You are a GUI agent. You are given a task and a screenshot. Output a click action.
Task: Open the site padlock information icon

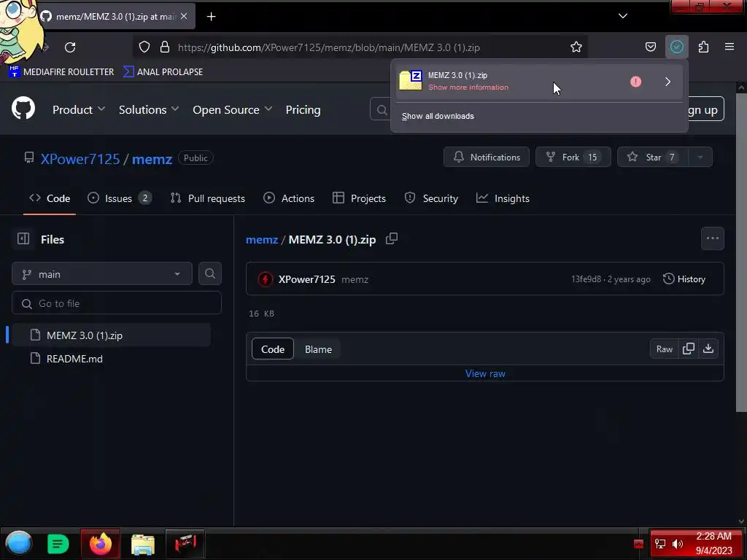coord(165,47)
